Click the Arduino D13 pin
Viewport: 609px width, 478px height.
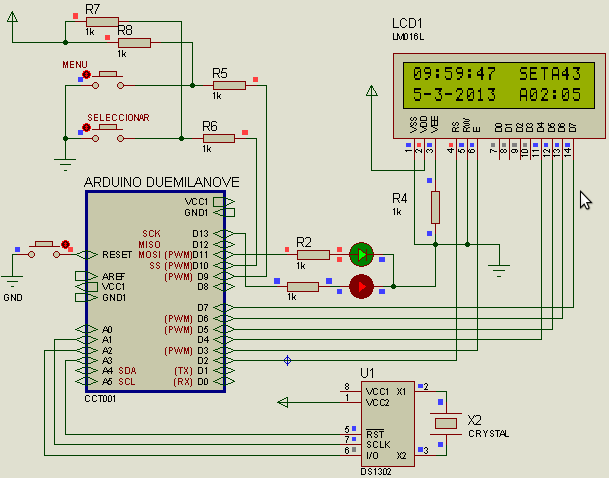click(224, 233)
